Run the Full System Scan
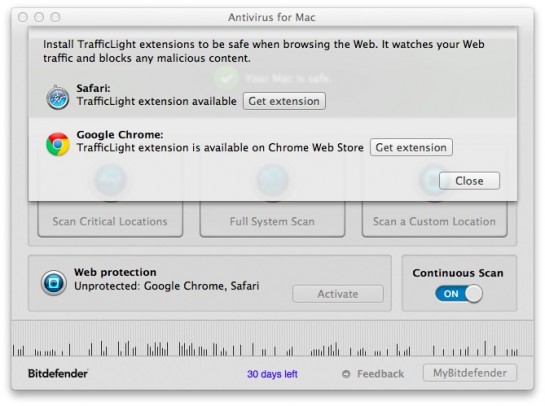The height and width of the screenshot is (406, 545). [272, 221]
